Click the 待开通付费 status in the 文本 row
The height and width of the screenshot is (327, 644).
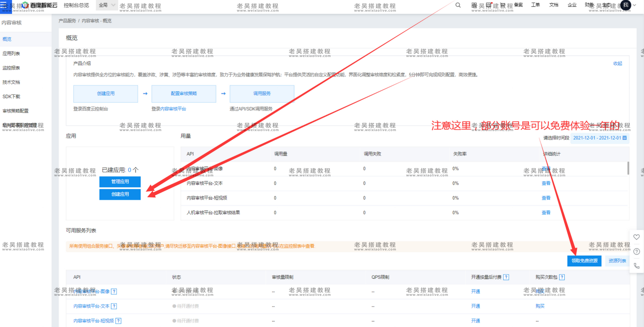[x=186, y=306]
